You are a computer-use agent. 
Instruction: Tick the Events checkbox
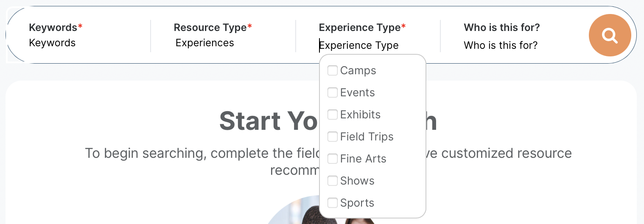333,92
